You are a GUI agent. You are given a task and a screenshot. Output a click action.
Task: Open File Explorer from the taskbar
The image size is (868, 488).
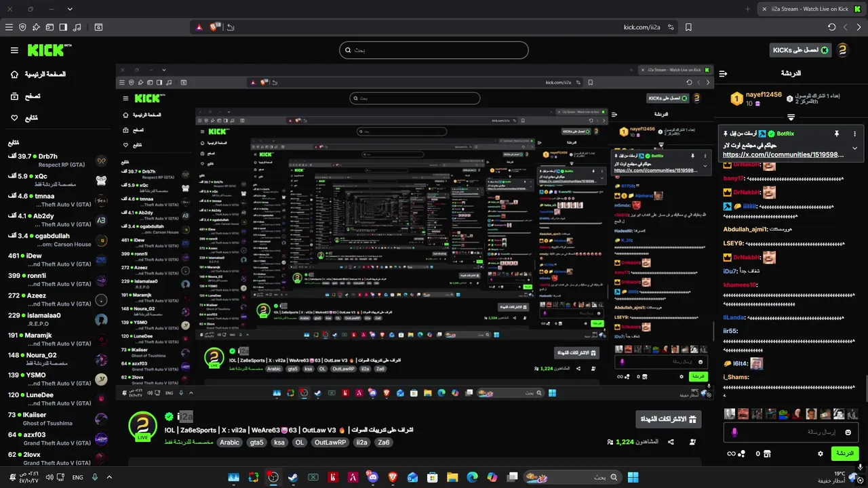coord(452,477)
